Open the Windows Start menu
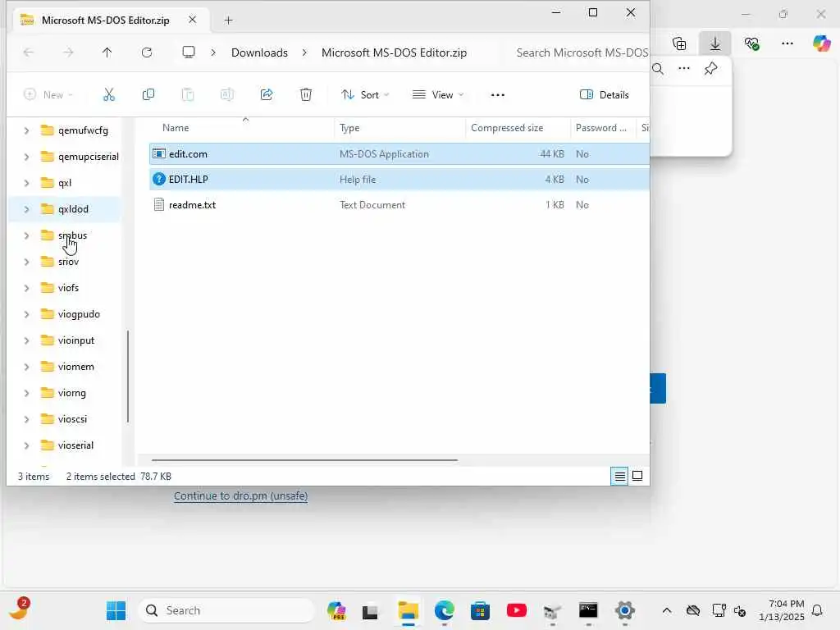Image resolution: width=840 pixels, height=630 pixels. (116, 610)
